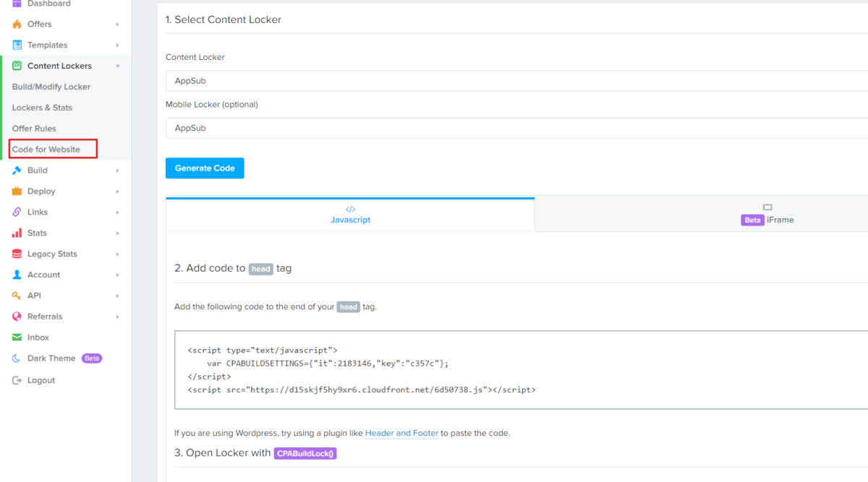View Stats via the bar chart icon
This screenshot has height=482, width=868.
pyautogui.click(x=17, y=233)
